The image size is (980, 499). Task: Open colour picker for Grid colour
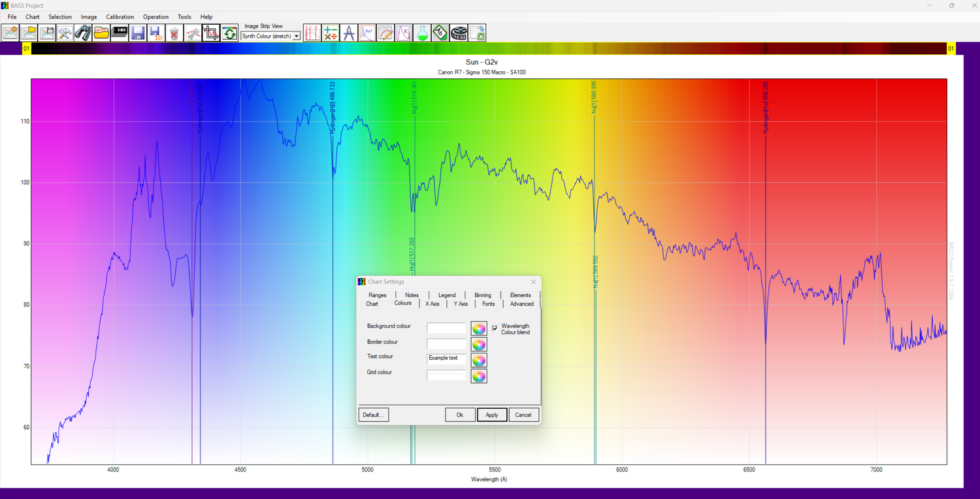pyautogui.click(x=479, y=376)
